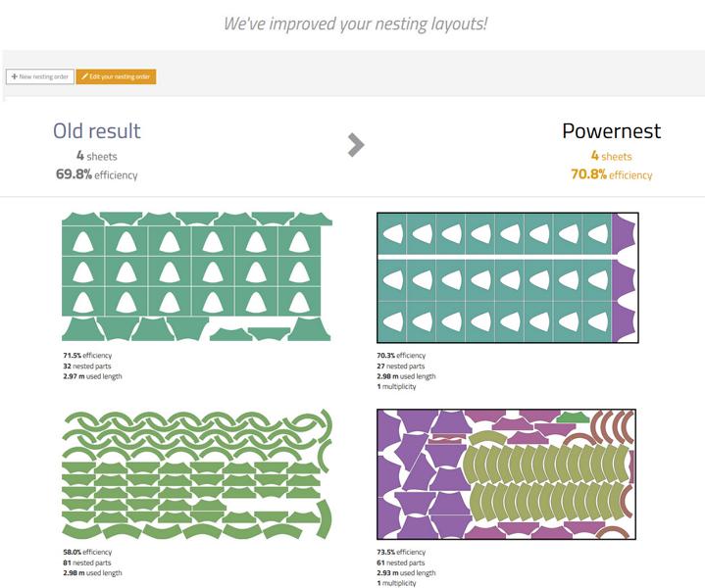Open the old result first sheet layout
Viewport: 705px width, 588px height.
(x=197, y=276)
